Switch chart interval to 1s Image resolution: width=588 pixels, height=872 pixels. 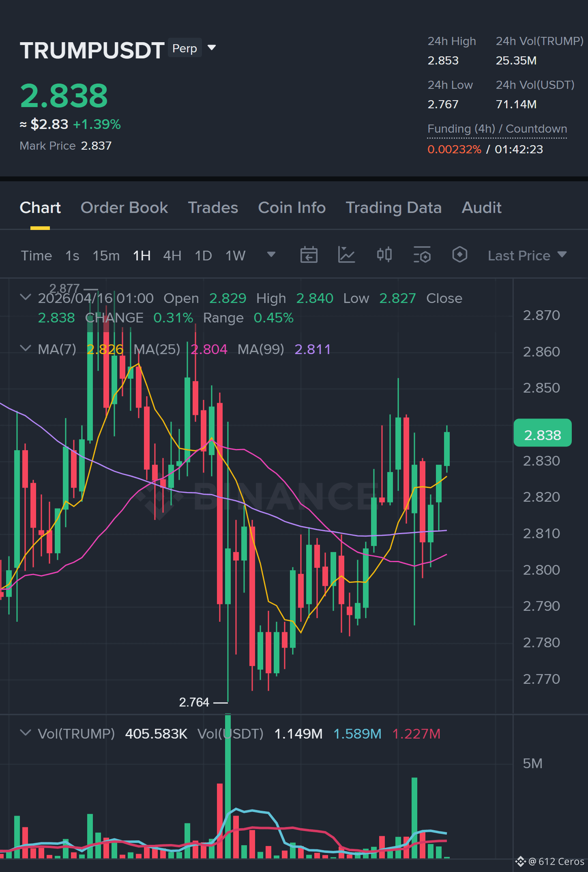pos(72,256)
